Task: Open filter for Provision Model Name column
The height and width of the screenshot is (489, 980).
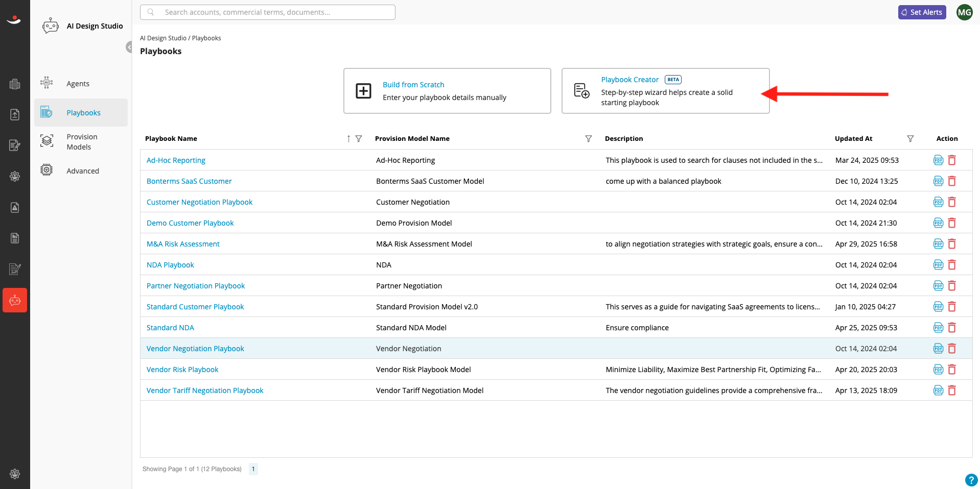Action: tap(589, 139)
